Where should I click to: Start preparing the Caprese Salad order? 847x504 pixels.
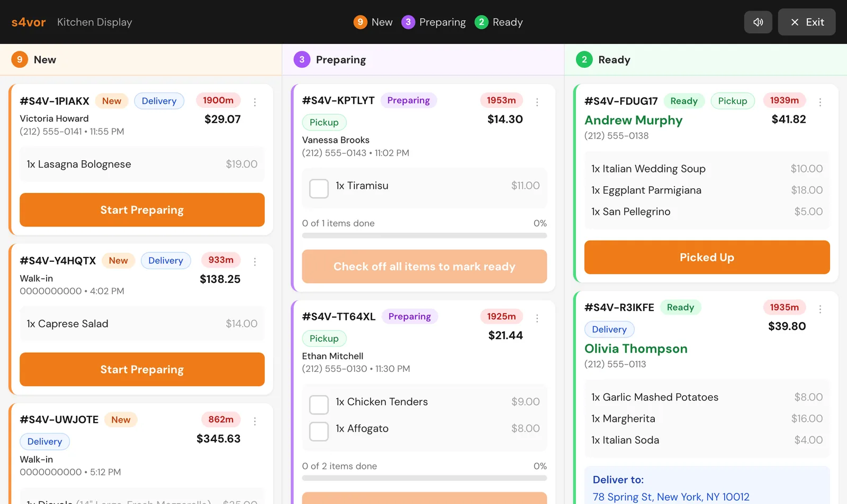142,370
